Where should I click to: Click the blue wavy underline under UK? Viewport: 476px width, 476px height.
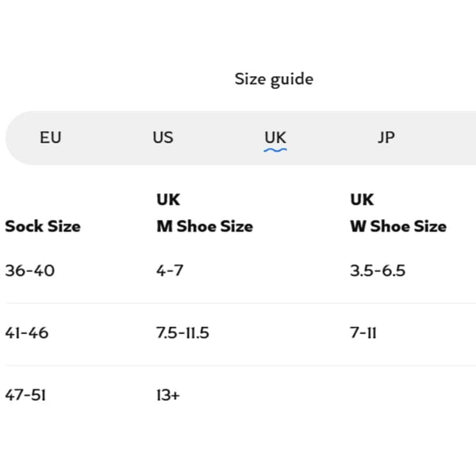point(275,150)
